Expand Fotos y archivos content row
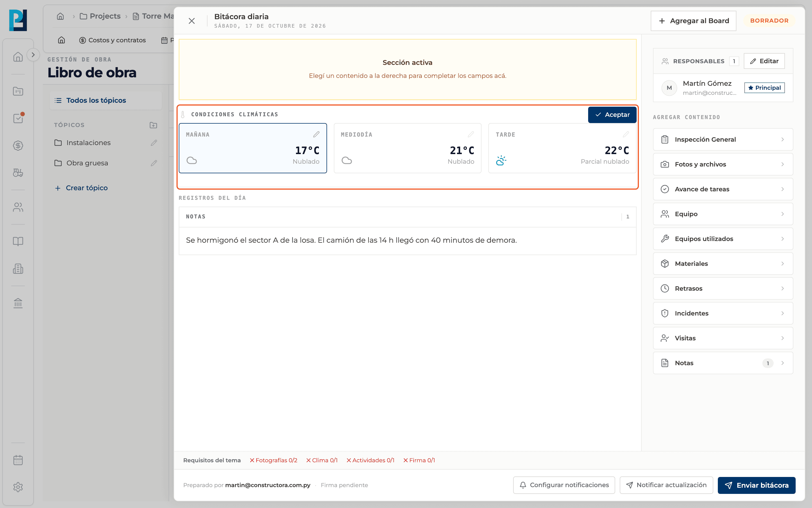812x508 pixels. point(723,164)
